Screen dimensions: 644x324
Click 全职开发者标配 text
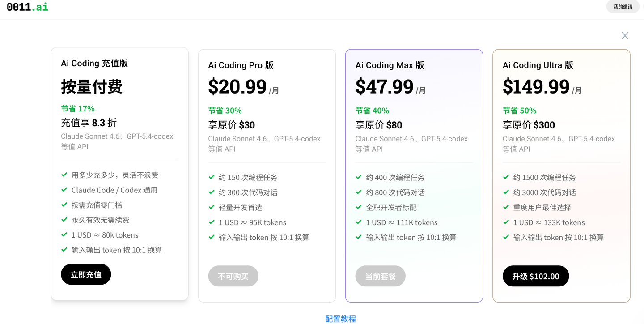(x=391, y=207)
